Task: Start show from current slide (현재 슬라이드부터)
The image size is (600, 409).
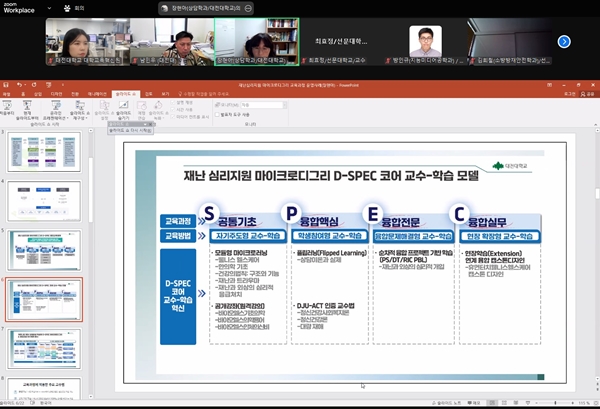Action: click(x=27, y=110)
